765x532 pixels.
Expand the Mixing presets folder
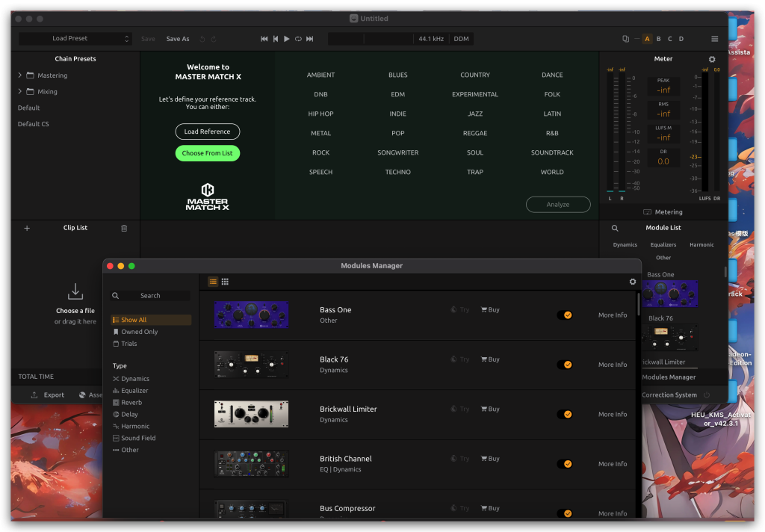click(20, 91)
